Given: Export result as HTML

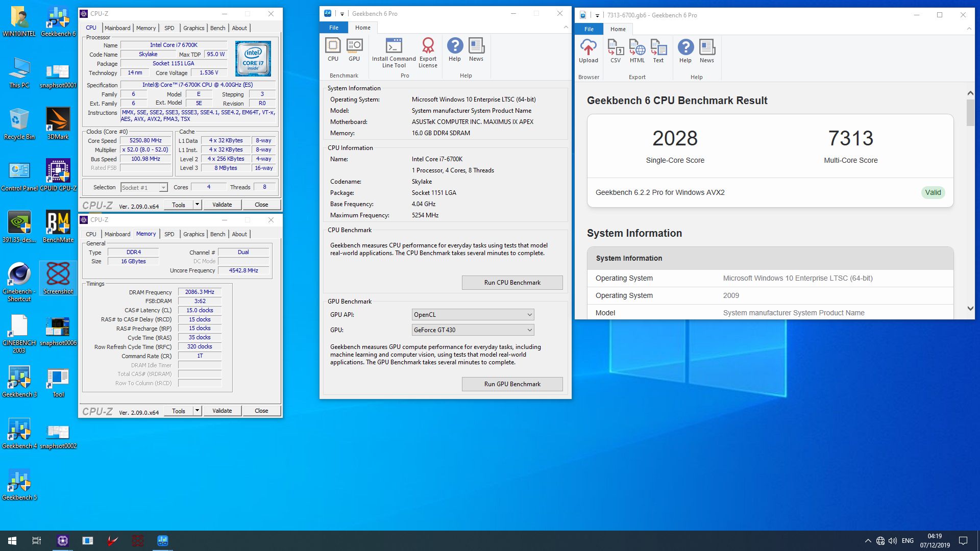Looking at the screenshot, I should click(637, 52).
